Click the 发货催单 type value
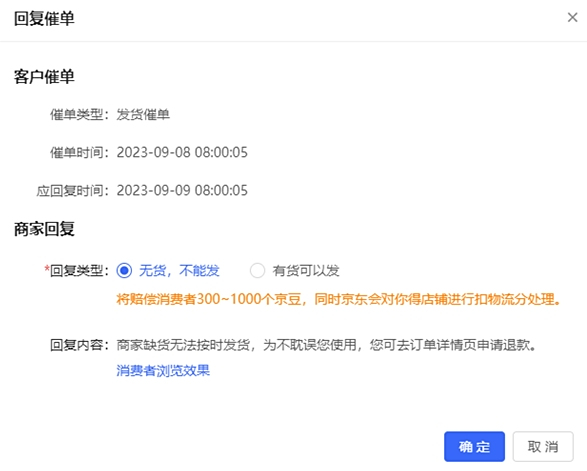 143,115
